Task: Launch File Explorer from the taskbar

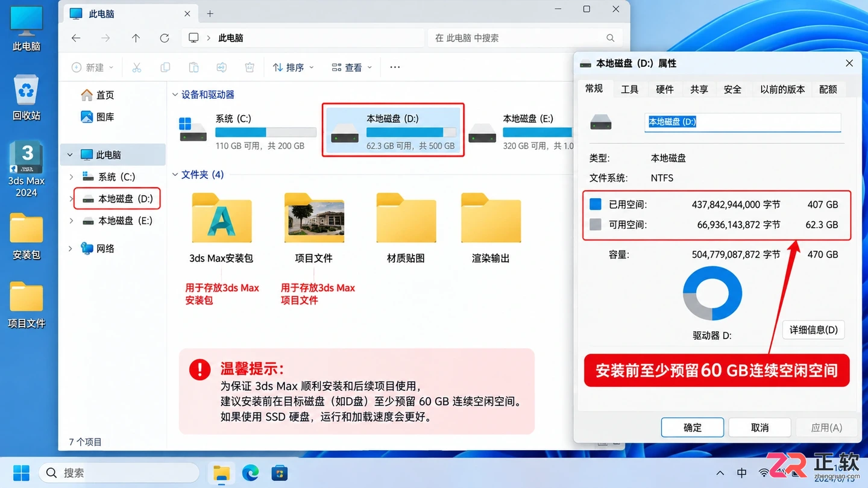Action: pyautogui.click(x=221, y=473)
